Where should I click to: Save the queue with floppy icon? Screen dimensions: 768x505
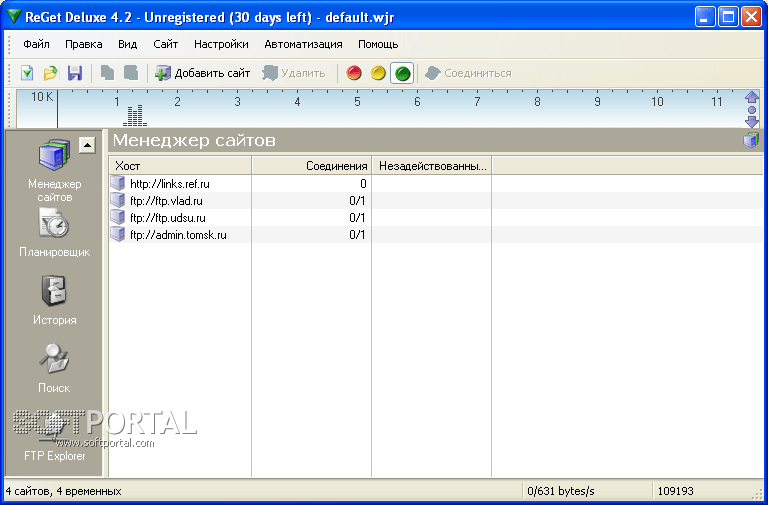pyautogui.click(x=74, y=73)
